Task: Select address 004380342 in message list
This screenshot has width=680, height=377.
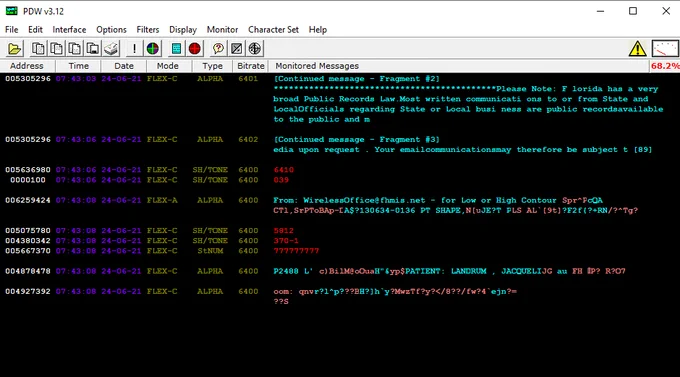Action: (28, 241)
